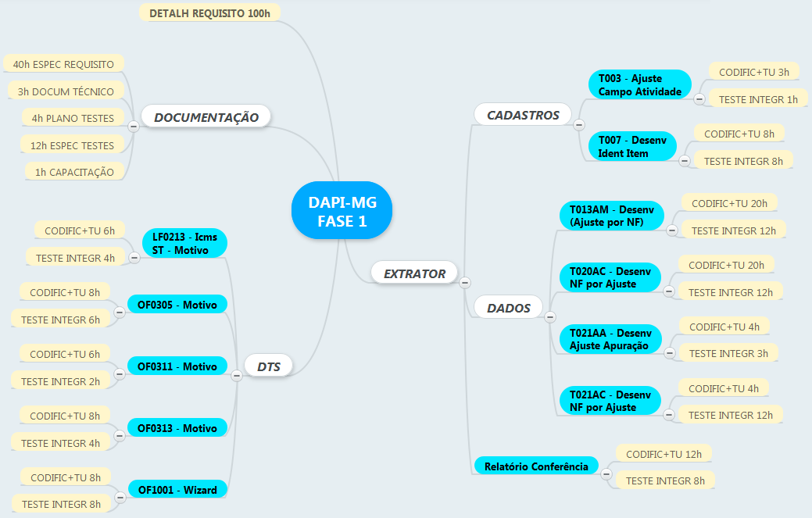Select TESTE INTEGR 12h under T021AC
Screen dimensions: 812x518
coord(730,415)
